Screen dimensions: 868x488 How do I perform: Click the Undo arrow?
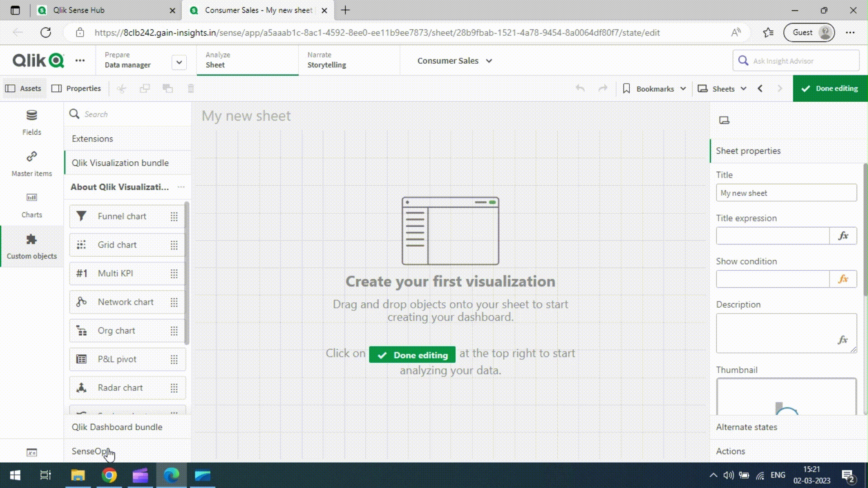(x=580, y=89)
